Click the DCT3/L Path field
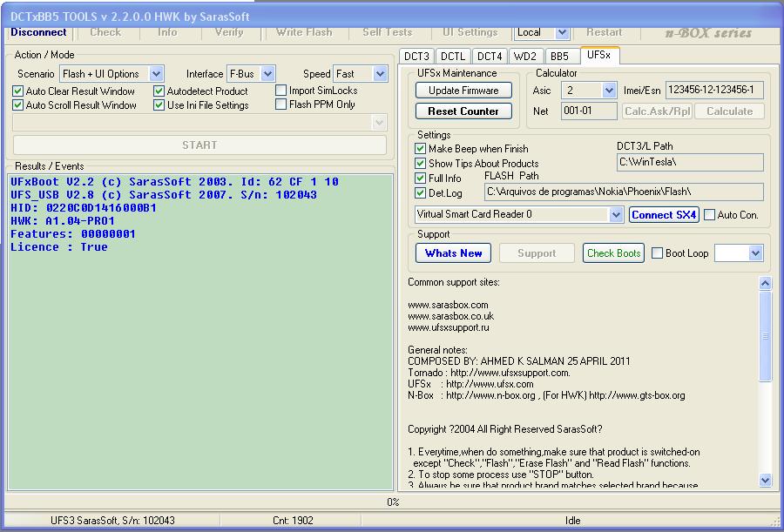This screenshot has width=784, height=532. 691,163
